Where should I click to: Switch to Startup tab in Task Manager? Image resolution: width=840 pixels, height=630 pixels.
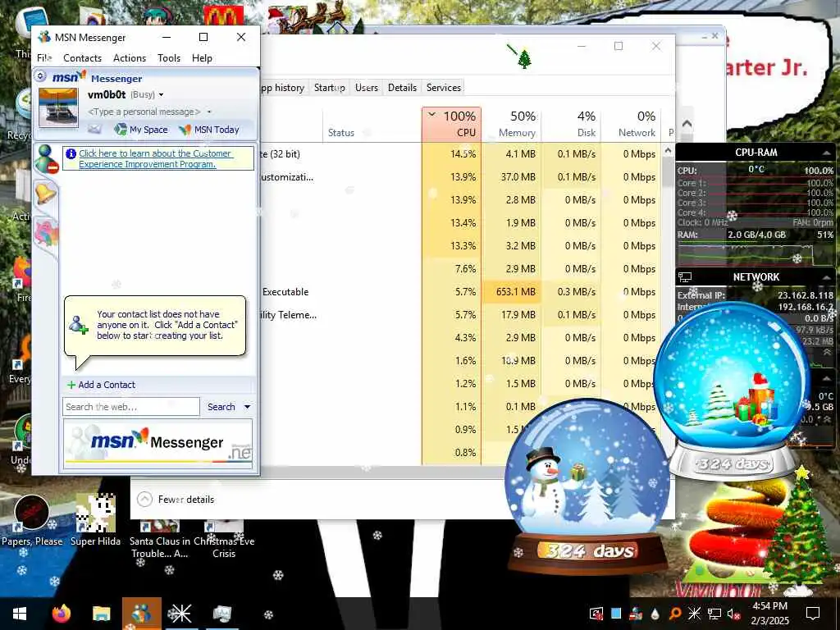tap(330, 87)
